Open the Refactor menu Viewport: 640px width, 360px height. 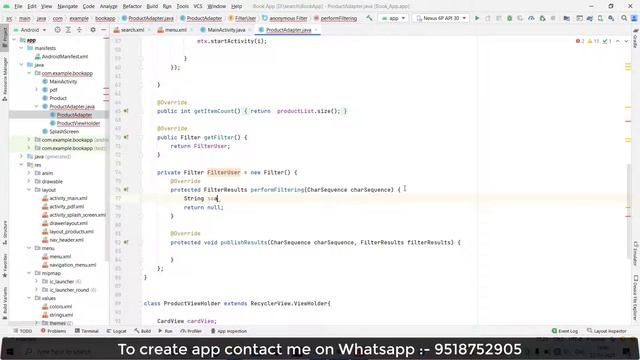[132, 6]
